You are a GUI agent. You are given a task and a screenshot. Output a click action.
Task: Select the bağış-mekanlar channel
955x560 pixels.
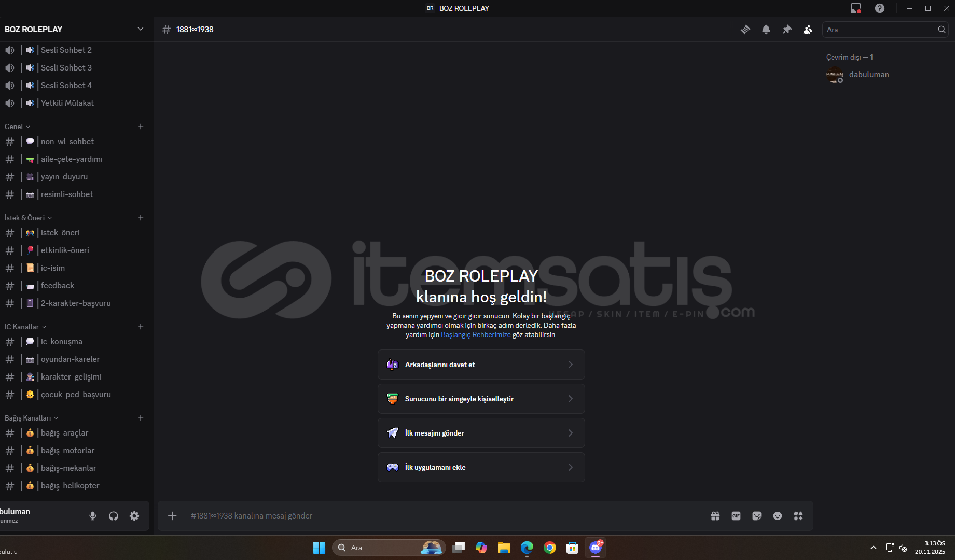point(75,468)
